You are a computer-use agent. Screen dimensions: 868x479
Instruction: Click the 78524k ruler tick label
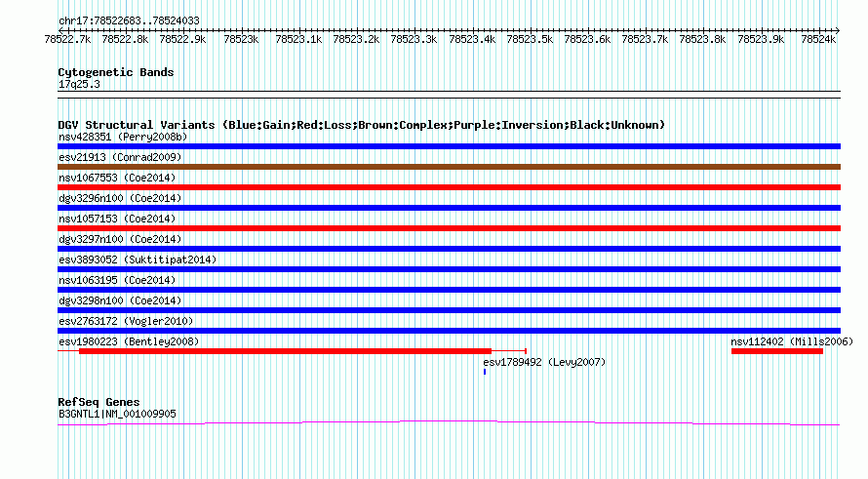(x=818, y=39)
